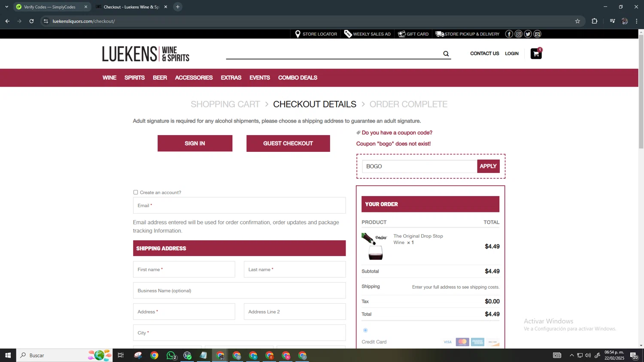Open the Combo Deals menu
Viewport: 644px width, 362px height.
click(298, 78)
